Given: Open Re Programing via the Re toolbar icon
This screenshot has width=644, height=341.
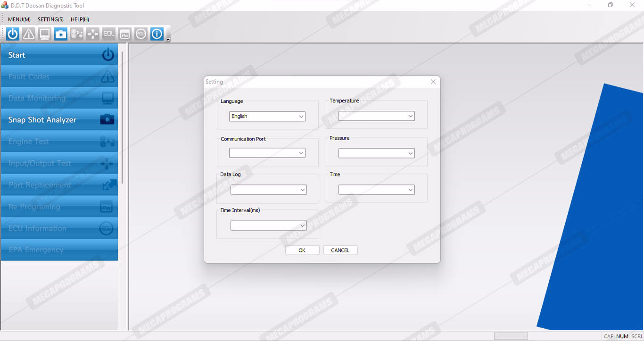Looking at the screenshot, I should (x=125, y=34).
